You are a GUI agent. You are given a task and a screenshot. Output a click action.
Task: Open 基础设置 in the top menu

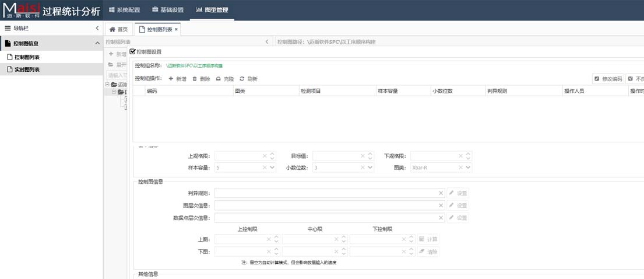pyautogui.click(x=168, y=10)
